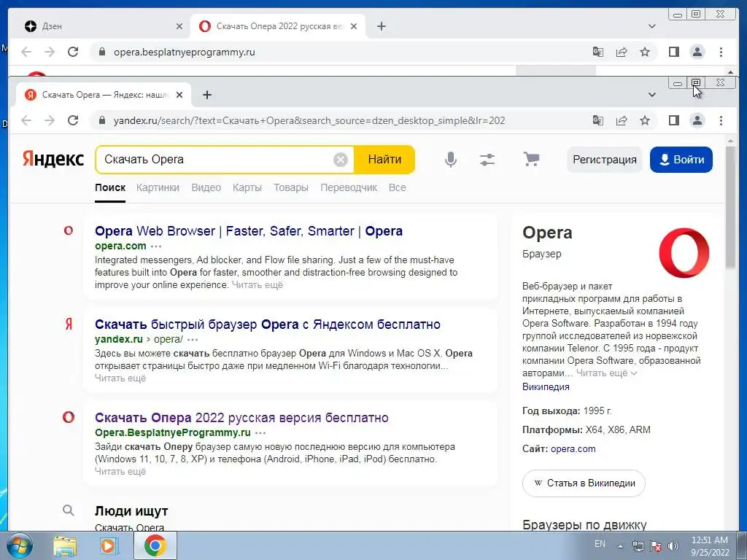Open Action Center flag in system tray

[x=656, y=545]
